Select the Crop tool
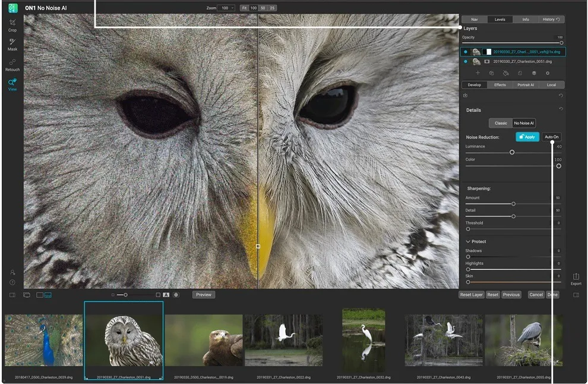Screen dimensions: 588x384 coord(12,25)
